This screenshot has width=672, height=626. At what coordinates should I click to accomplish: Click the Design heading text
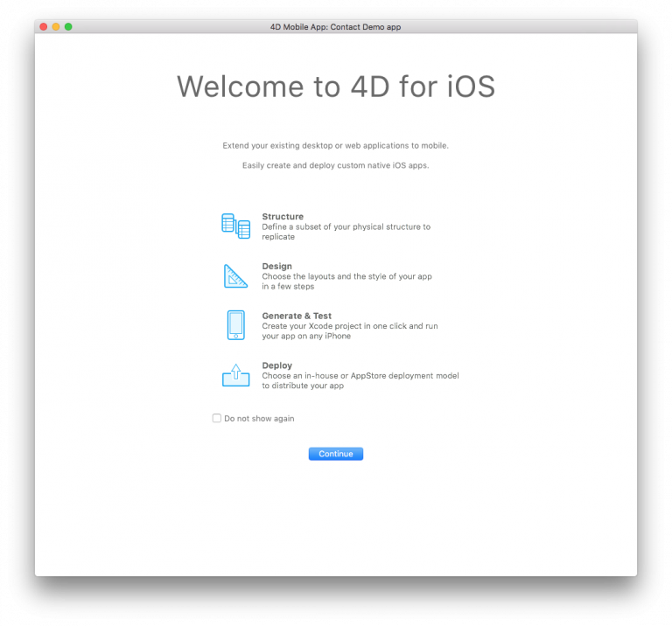[x=276, y=266]
